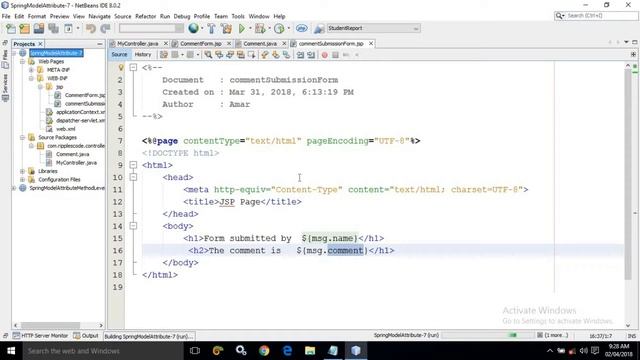Expand the SpringModelAttributeMethodLevel project node
Screen dimensions: 640x360
[x=14, y=188]
